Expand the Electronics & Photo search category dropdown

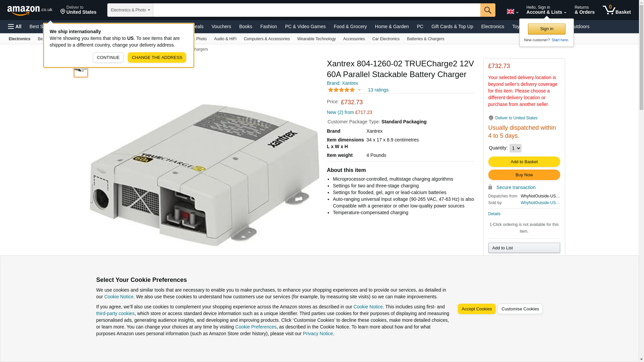(x=130, y=10)
